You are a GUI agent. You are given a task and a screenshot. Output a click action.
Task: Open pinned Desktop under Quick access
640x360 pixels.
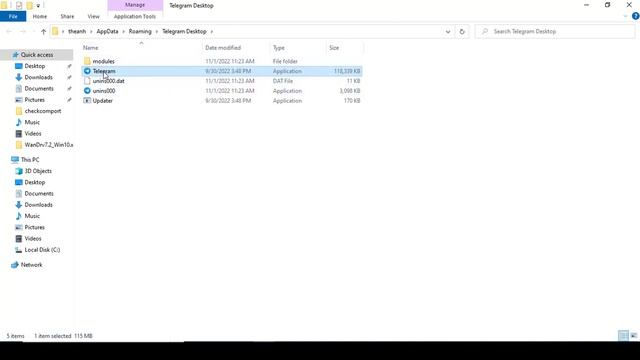35,66
